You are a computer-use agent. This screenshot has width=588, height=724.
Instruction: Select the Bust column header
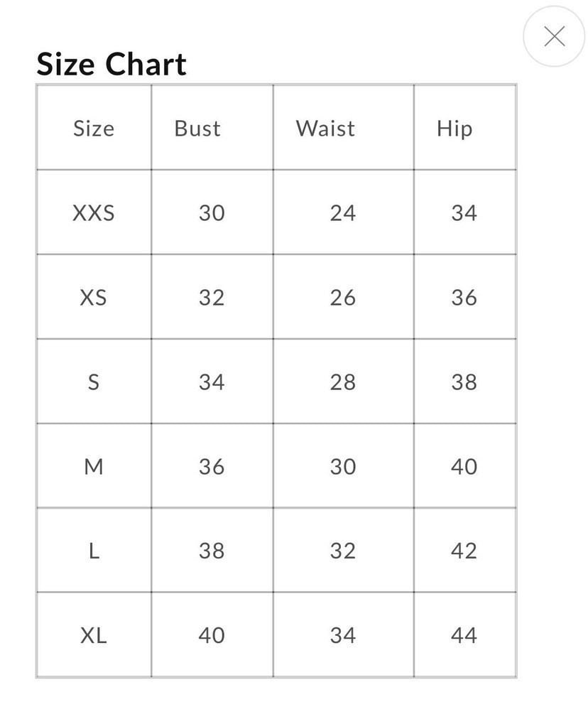[x=197, y=129]
